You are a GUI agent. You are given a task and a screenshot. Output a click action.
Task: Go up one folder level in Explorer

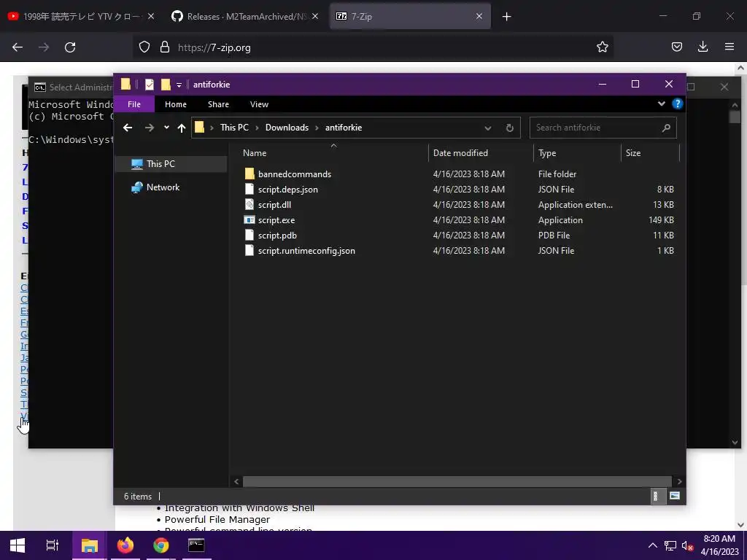[181, 128]
